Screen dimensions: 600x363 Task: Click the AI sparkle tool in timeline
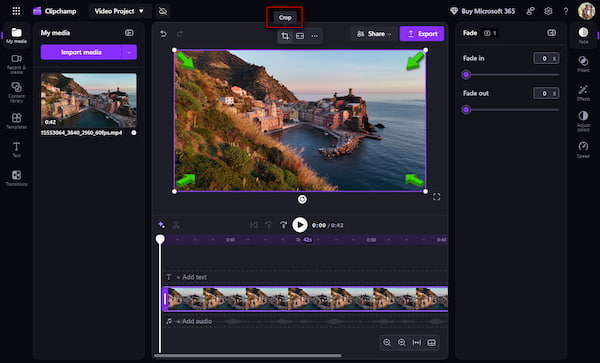pyautogui.click(x=161, y=225)
